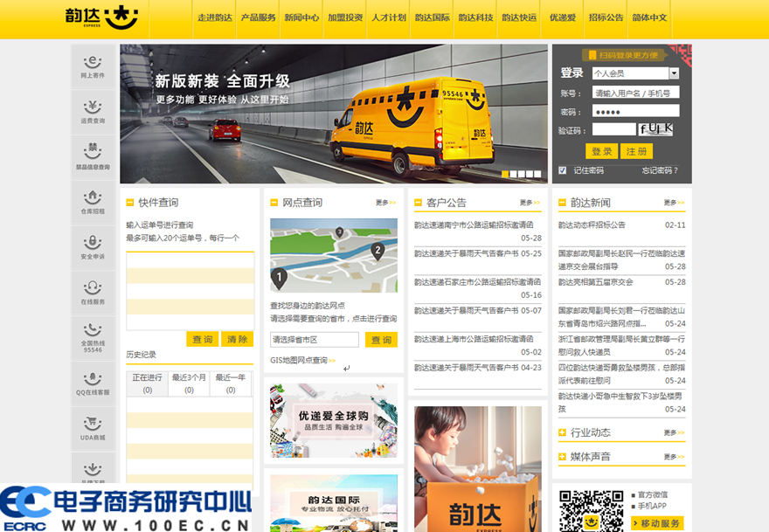Open QQ在线客服 from the sidebar
This screenshot has width=769, height=532.
click(93, 383)
